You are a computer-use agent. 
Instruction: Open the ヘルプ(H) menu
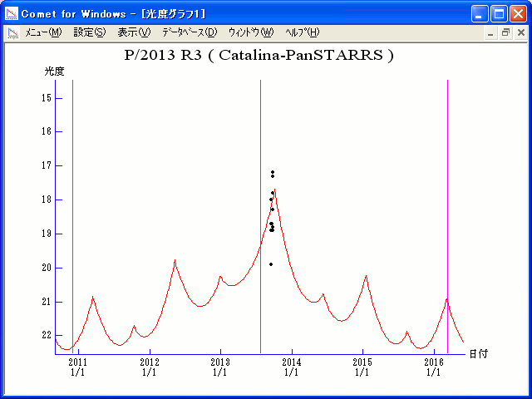click(303, 32)
